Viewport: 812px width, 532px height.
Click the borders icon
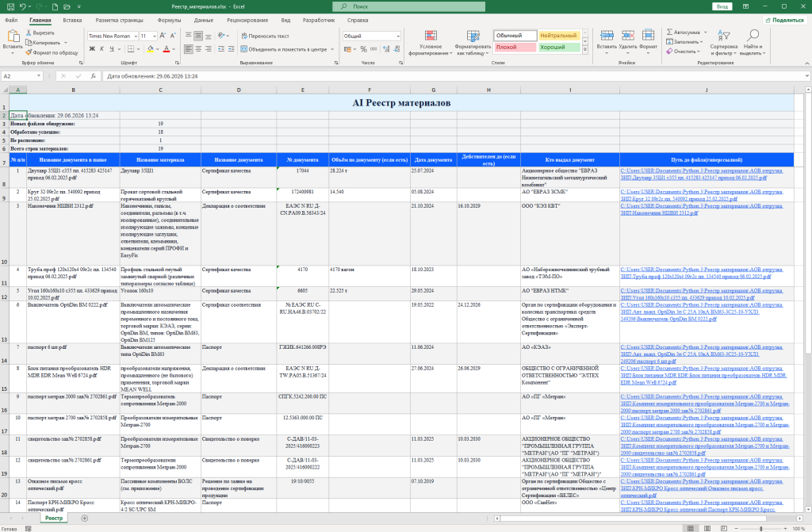131,48
